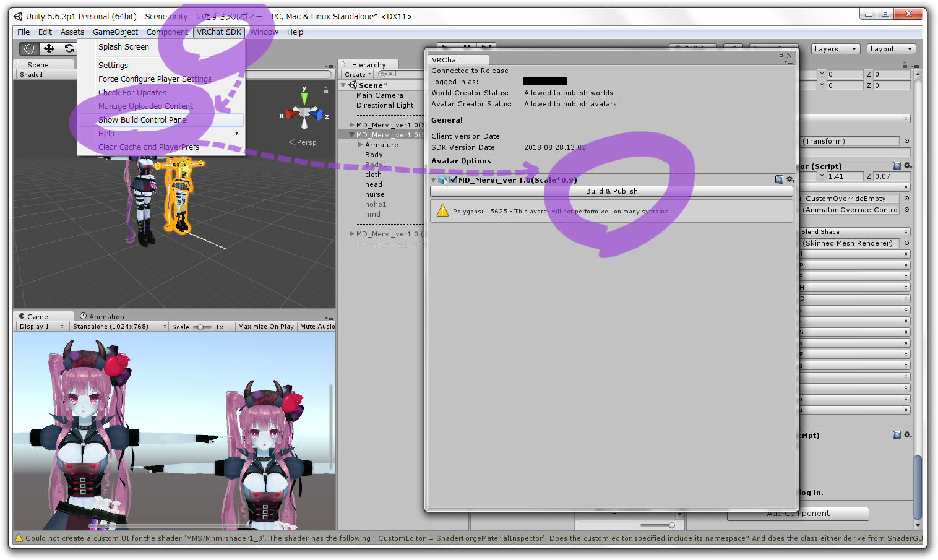Viewport: 938px width, 560px height.
Task: Open the File menu
Action: (24, 32)
